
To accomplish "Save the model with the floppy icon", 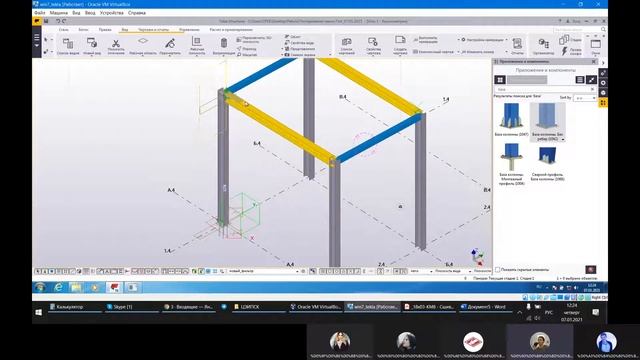I will pos(46,21).
